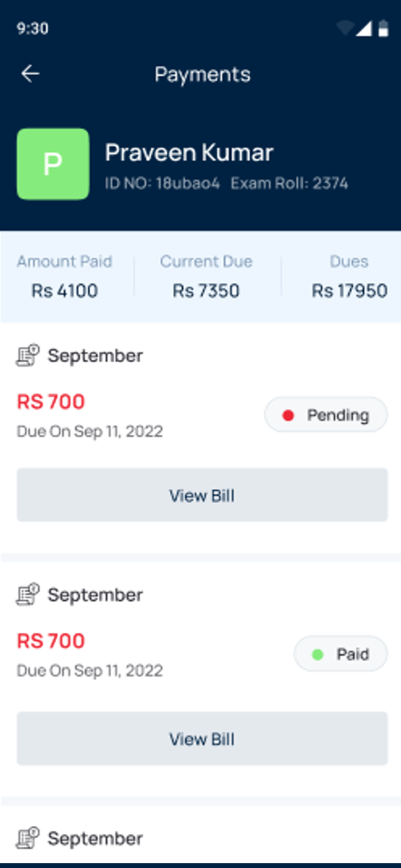The width and height of the screenshot is (401, 868).
Task: Open View Bill for paid payment
Action: click(x=202, y=738)
